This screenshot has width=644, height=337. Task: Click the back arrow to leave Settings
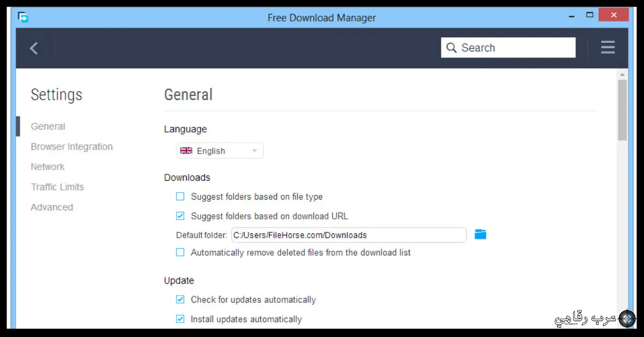pos(34,48)
